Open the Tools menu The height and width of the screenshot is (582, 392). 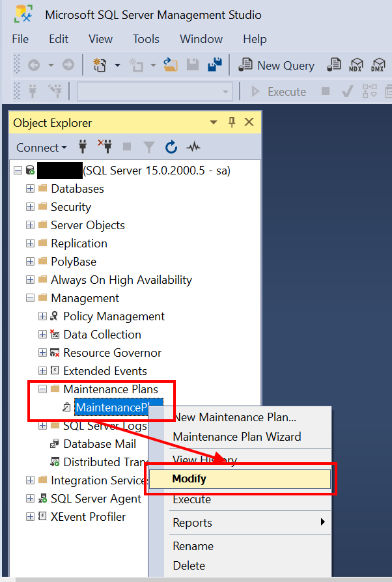[x=146, y=39]
